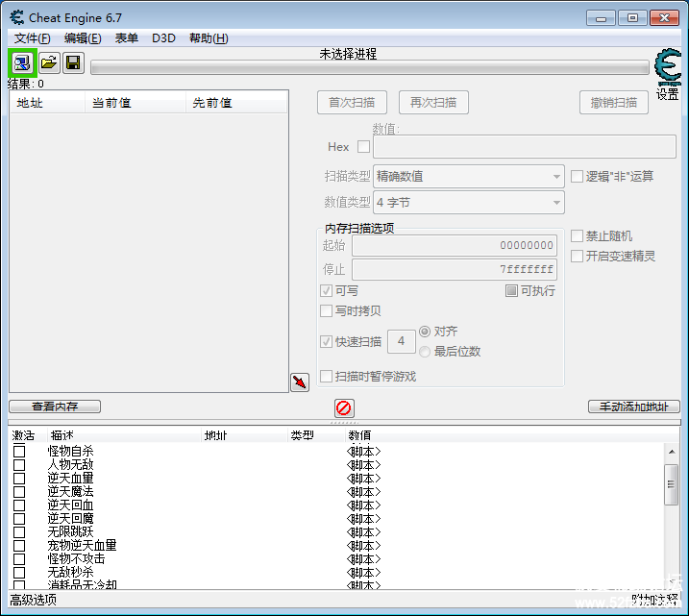Select the 最后位数 radio button
689x616 pixels.
(x=425, y=352)
